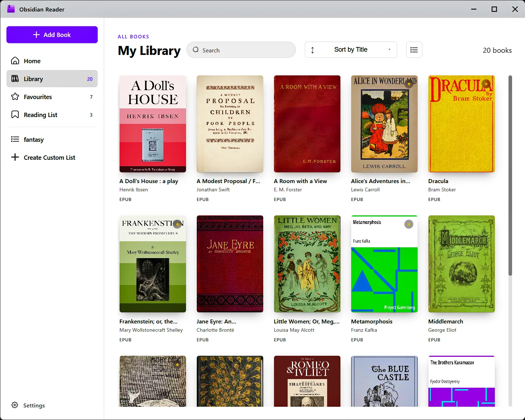Click the plus icon on Add Book
Image resolution: width=525 pixels, height=420 pixels.
[x=36, y=35]
